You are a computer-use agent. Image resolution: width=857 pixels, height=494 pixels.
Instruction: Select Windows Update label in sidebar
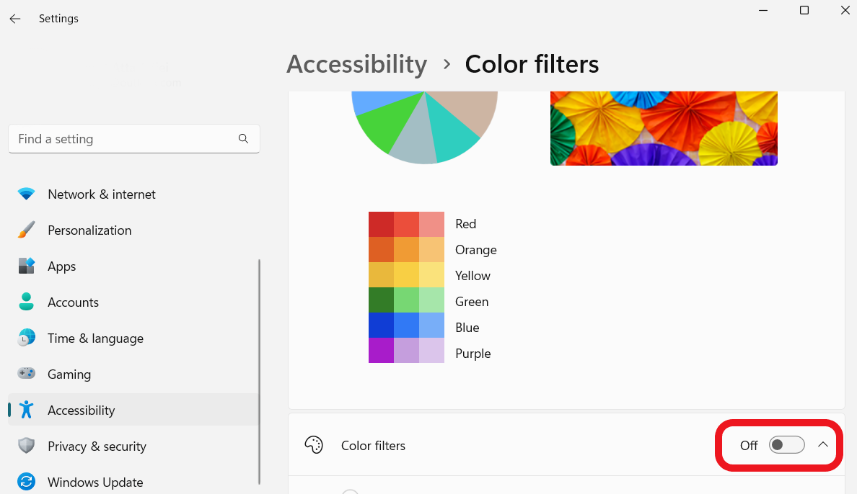click(x=95, y=482)
